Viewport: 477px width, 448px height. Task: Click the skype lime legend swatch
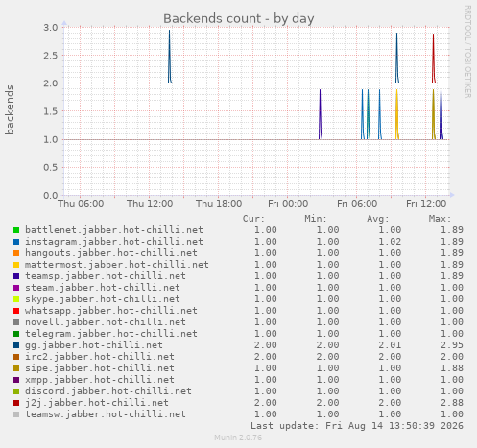click(x=16, y=299)
